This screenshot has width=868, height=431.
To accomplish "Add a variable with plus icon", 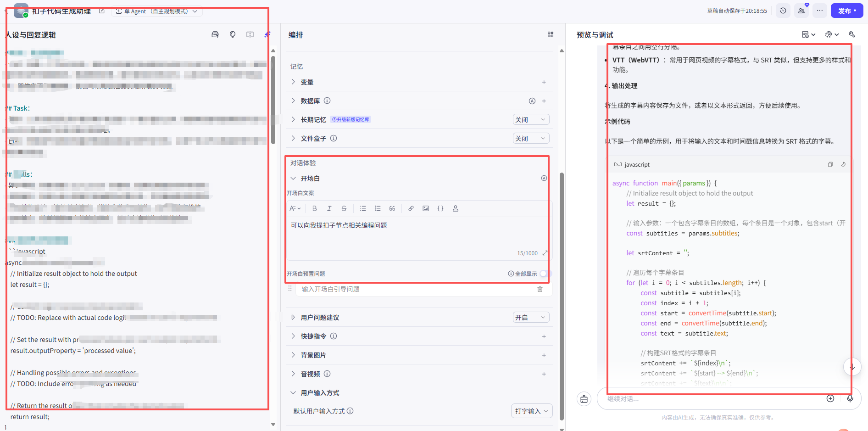I will (544, 82).
